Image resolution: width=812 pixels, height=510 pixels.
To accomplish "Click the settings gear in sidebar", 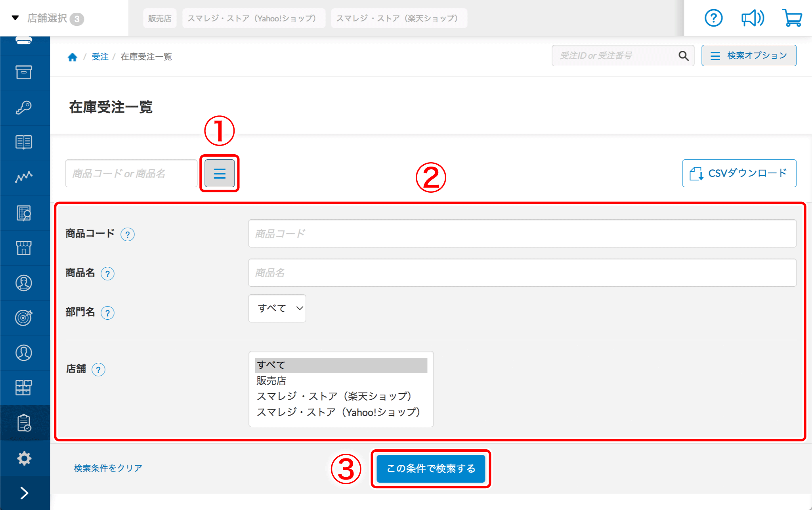I will point(24,458).
